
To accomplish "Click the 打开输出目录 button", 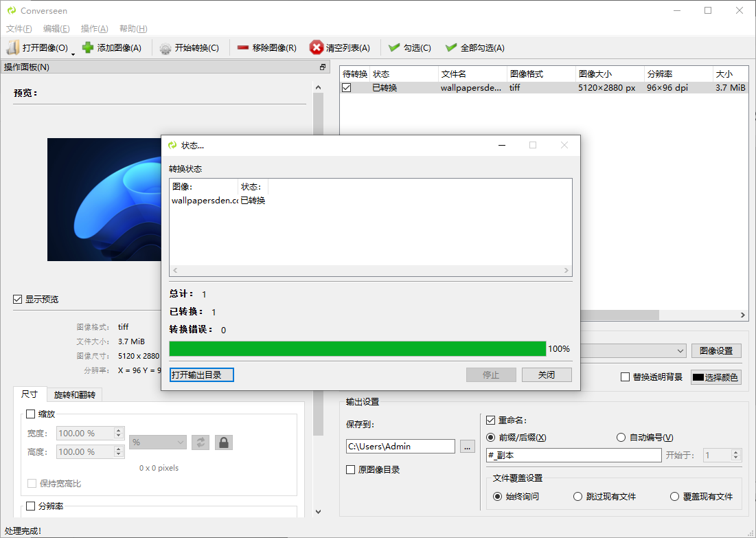I will click(201, 374).
